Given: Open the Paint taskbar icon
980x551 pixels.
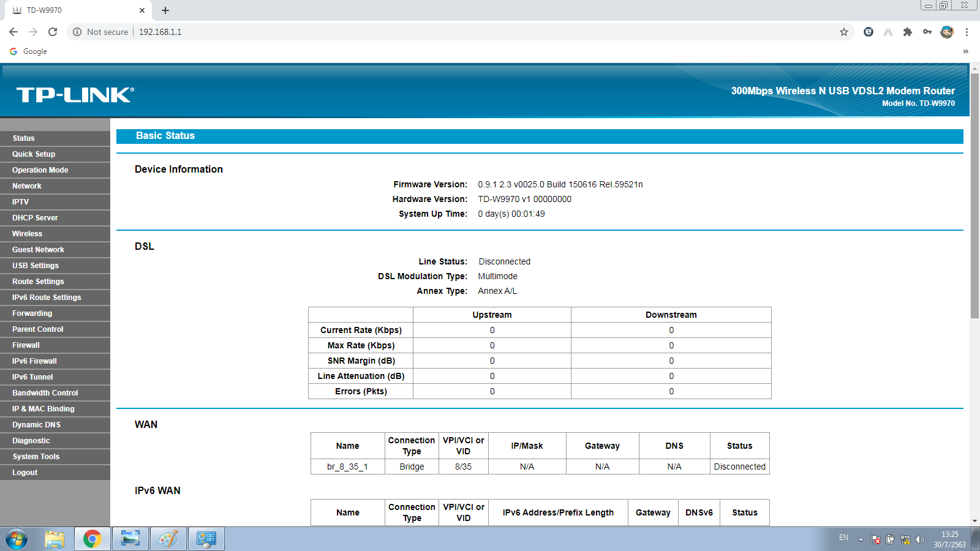Looking at the screenshot, I should 168,539.
